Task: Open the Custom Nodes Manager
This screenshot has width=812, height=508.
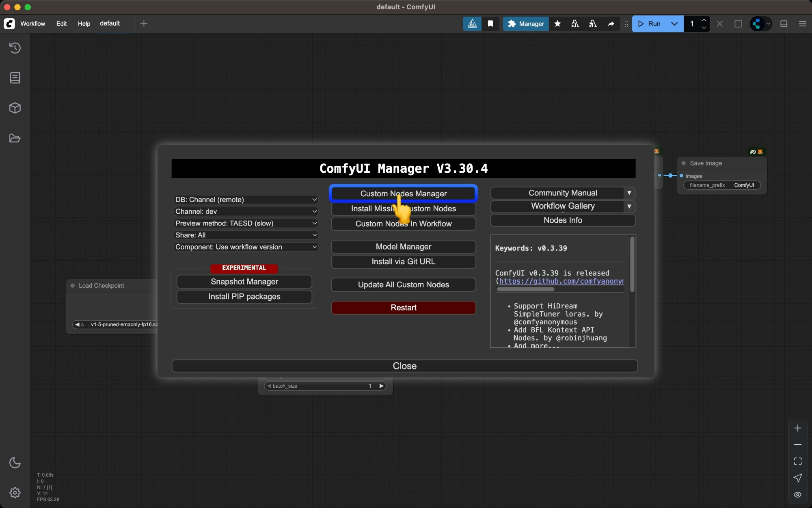Action: [x=403, y=194]
